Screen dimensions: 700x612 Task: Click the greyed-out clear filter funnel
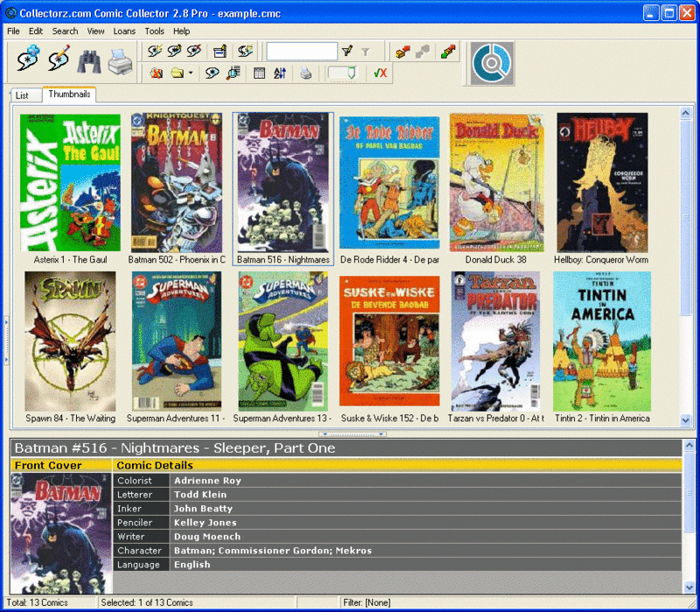click(x=366, y=53)
